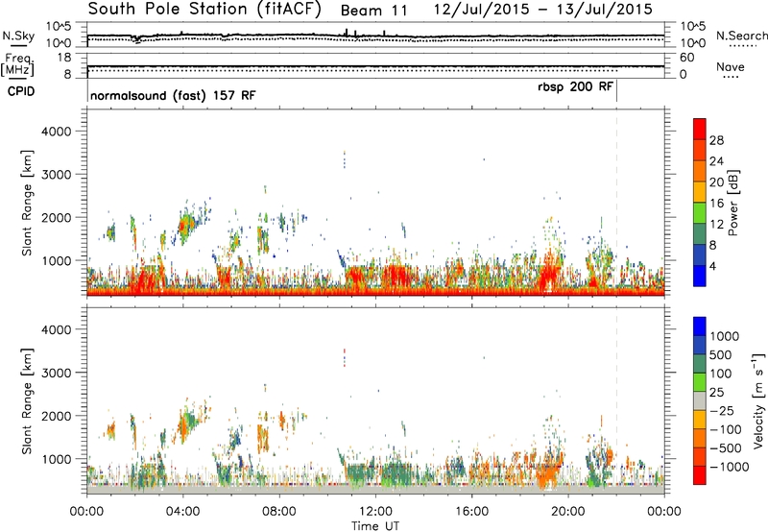The height and width of the screenshot is (532, 768).
Task: Click the 'Slant Range [km]' label of velocity panel
Action: coord(27,401)
